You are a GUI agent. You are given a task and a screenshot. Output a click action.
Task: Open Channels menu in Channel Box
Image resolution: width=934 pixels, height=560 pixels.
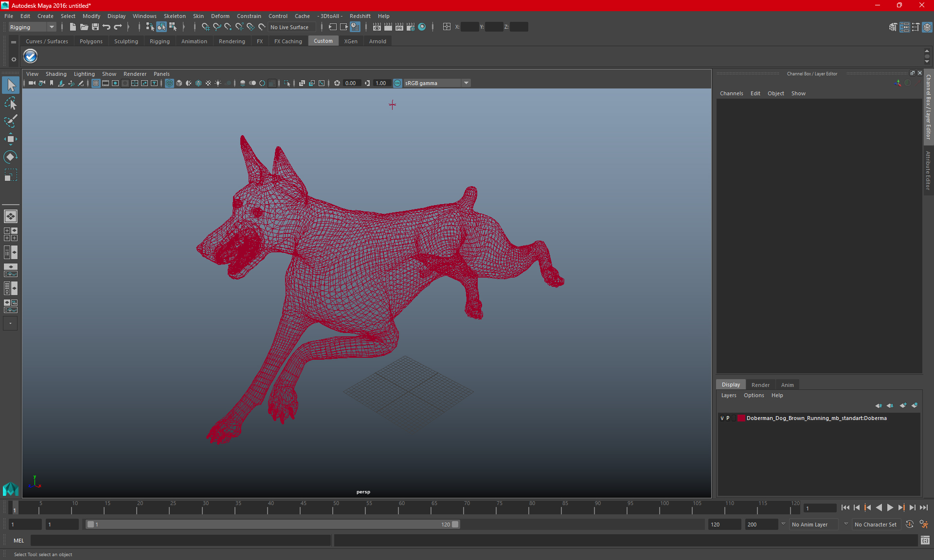(x=731, y=93)
